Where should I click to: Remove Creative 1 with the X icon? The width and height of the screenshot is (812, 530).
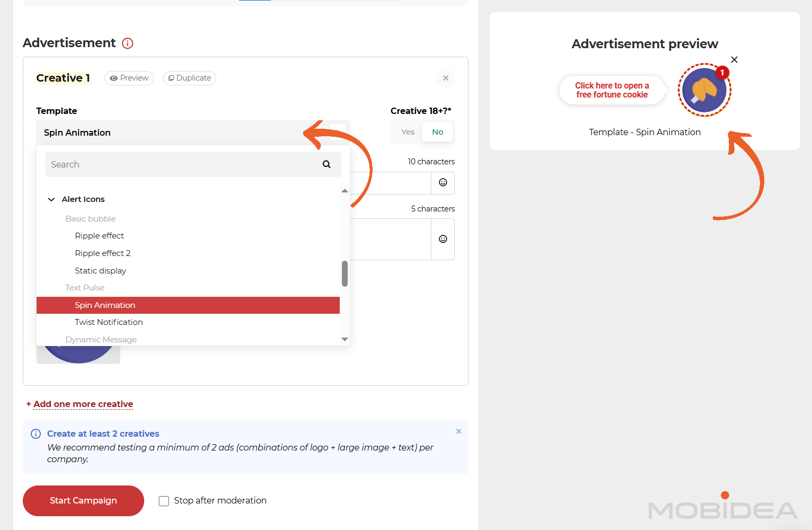[445, 78]
